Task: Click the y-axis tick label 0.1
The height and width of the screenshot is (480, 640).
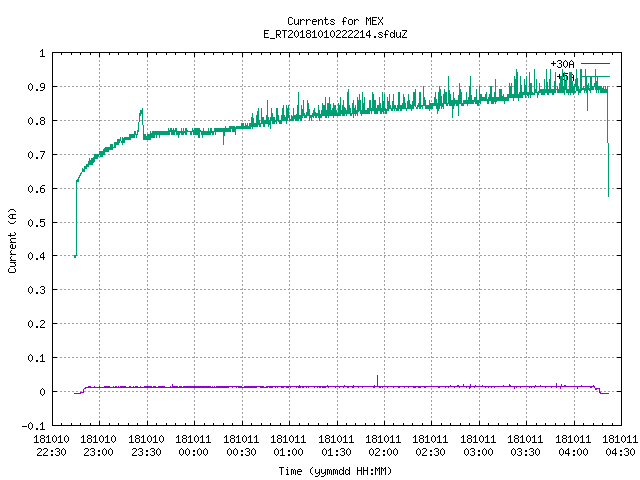Action: coord(36,358)
